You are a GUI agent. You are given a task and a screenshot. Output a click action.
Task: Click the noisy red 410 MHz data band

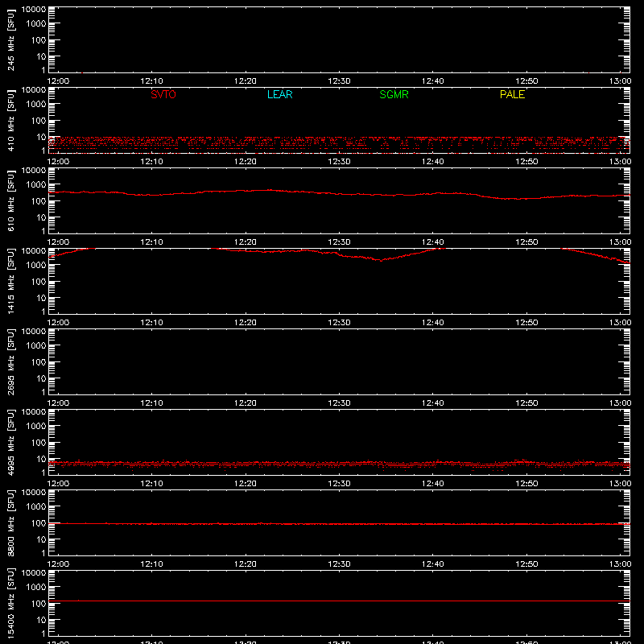(339, 144)
